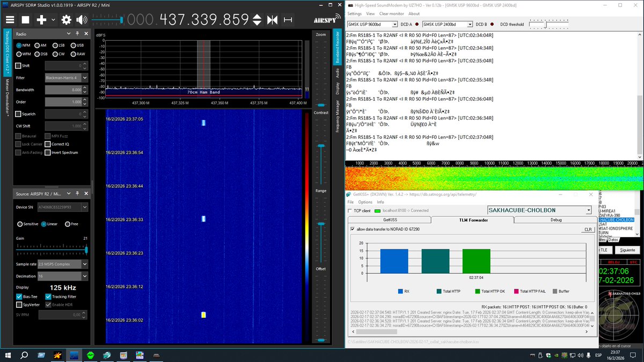Uncheck the Bias-Tee option
Viewport: 644px width, 362px height.
click(19, 297)
